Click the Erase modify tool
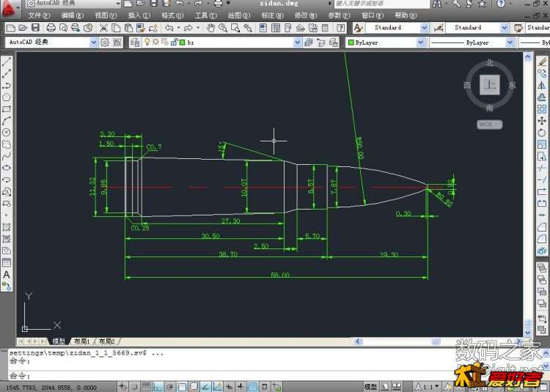 [542, 62]
